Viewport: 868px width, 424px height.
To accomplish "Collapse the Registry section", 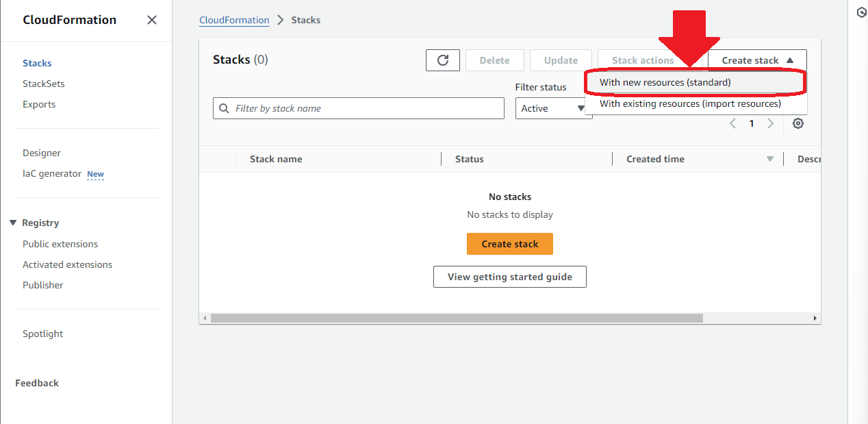I will (13, 223).
